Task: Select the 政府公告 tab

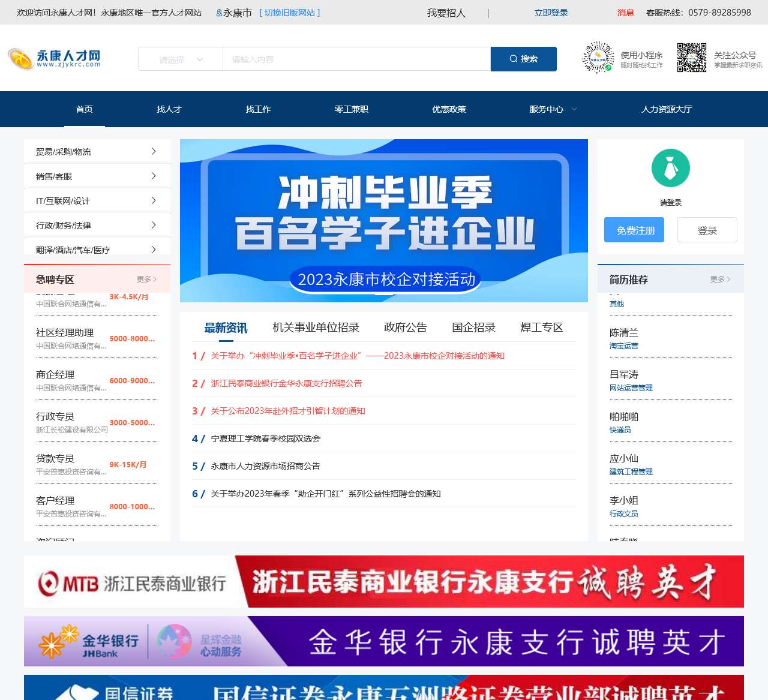Action: click(x=406, y=328)
